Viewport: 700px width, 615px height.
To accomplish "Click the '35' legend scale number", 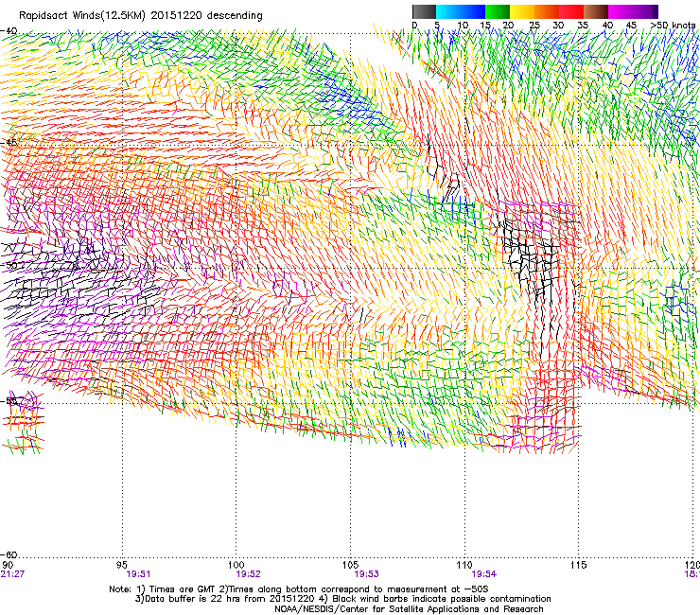I will pos(583,26).
